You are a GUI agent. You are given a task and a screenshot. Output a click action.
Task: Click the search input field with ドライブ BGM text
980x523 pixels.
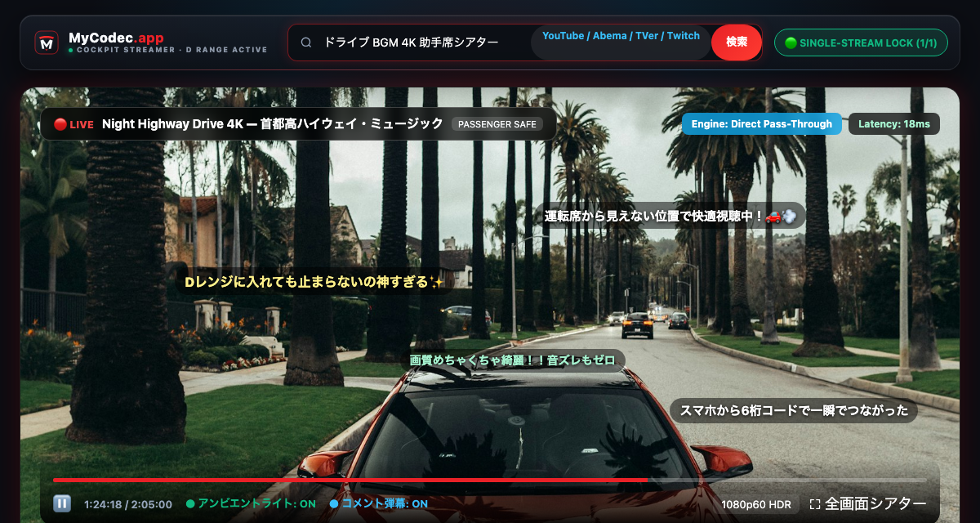tap(411, 42)
